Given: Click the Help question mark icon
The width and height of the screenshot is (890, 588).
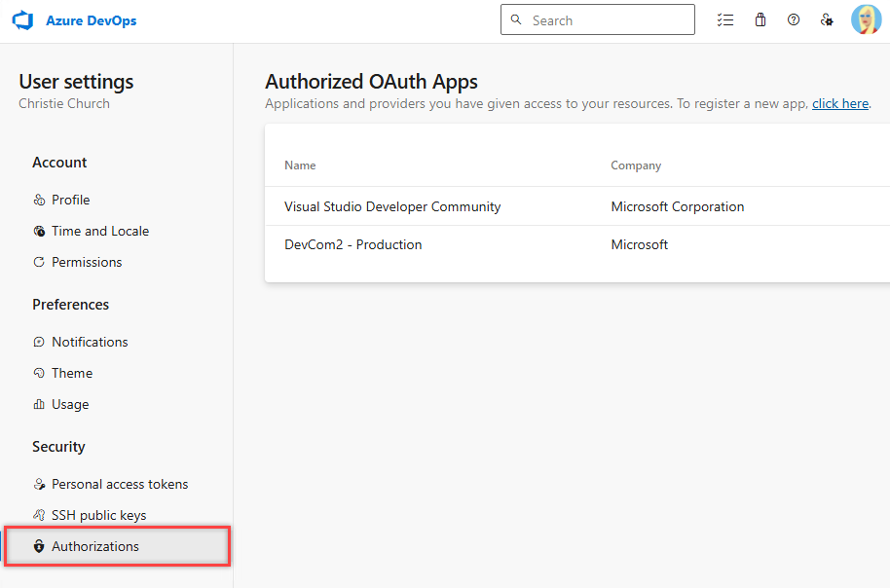Looking at the screenshot, I should [794, 19].
